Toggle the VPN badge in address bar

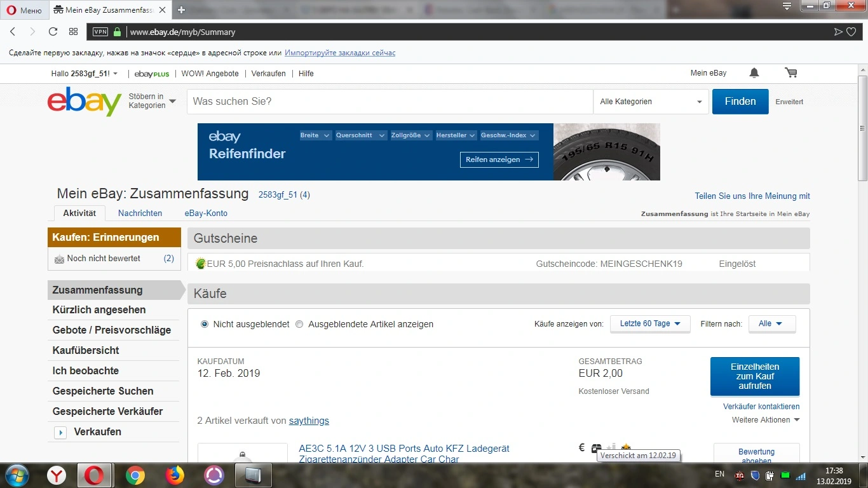coord(100,32)
